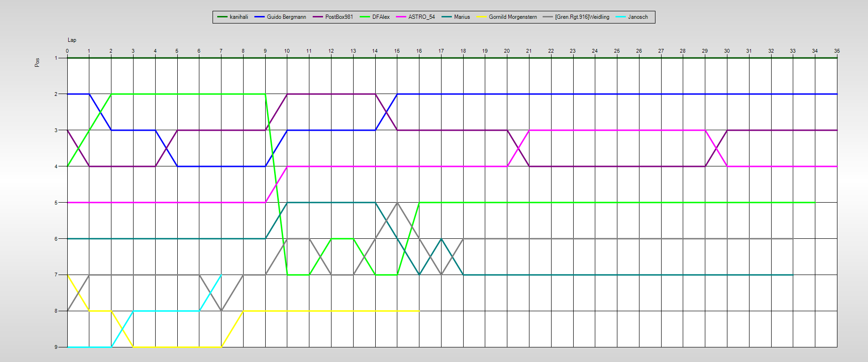Image resolution: width=868 pixels, height=362 pixels.
Task: Click position 9 label on left axis
Action: click(x=56, y=347)
